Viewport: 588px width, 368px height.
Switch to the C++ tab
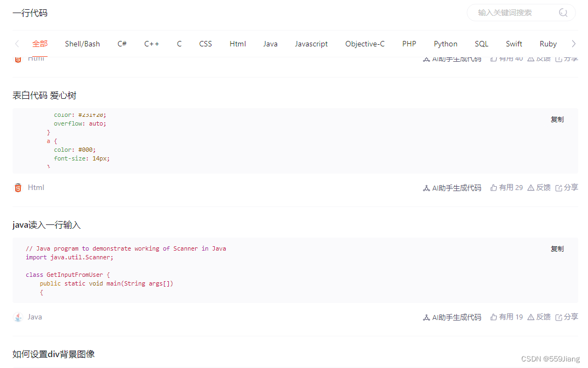point(151,44)
